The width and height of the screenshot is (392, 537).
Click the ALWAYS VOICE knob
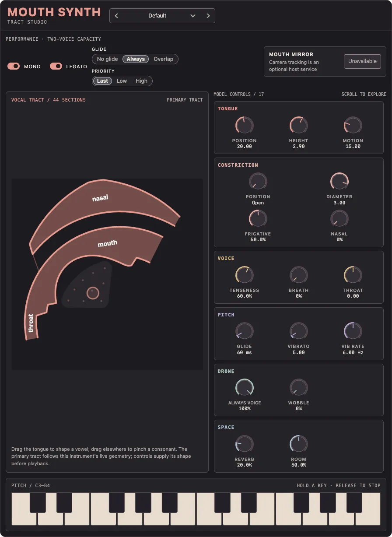click(x=245, y=387)
